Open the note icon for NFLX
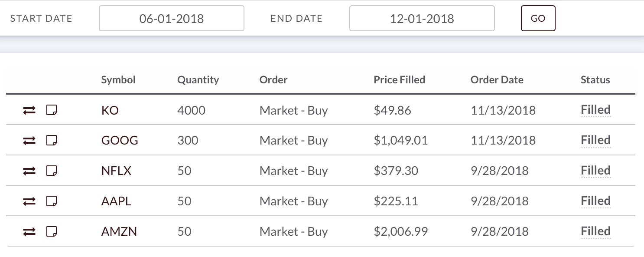Viewport: 644px width, 257px height. tap(52, 171)
